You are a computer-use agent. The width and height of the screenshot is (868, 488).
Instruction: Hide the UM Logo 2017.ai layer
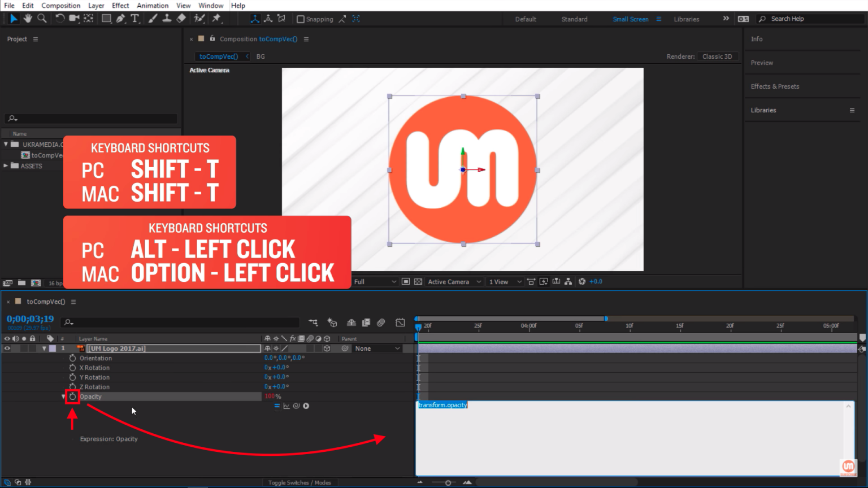coord(7,348)
